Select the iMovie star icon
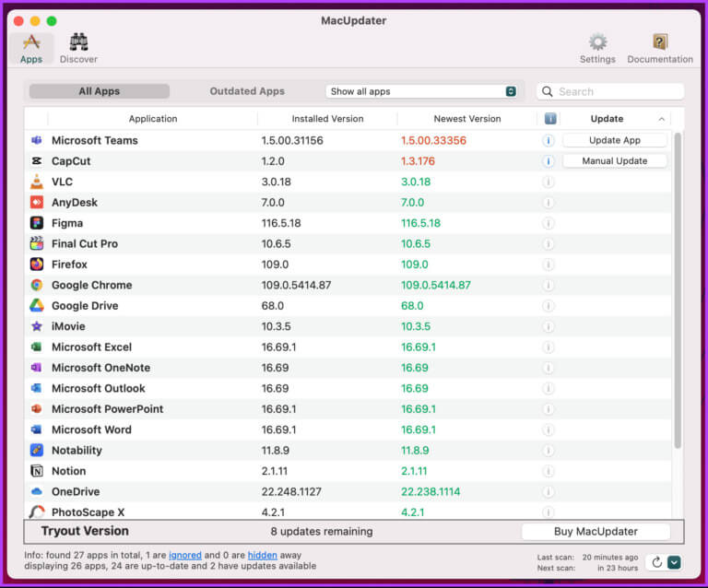Image resolution: width=708 pixels, height=588 pixels. click(x=37, y=326)
